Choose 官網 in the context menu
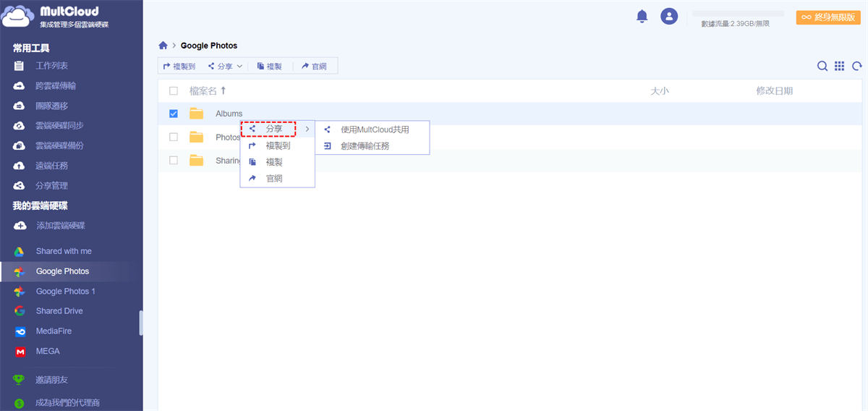The height and width of the screenshot is (411, 868). pos(277,179)
